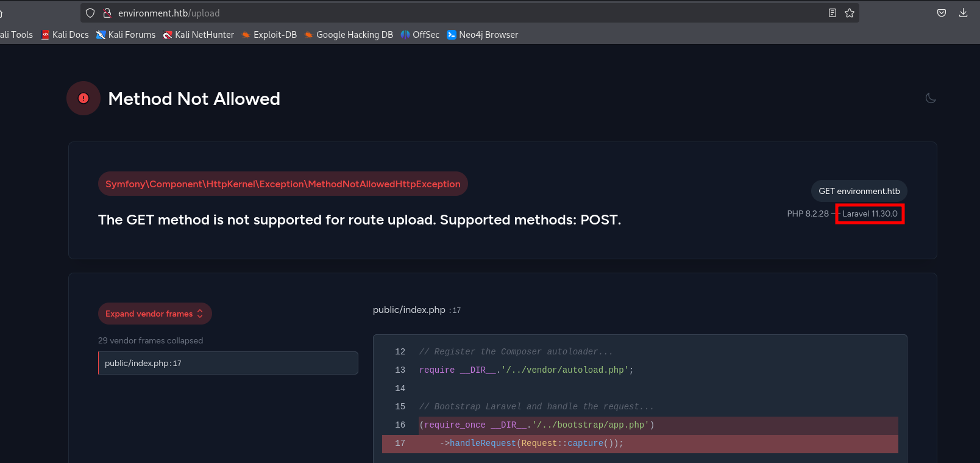Toggle dark mode with the moon icon
Screen dimensions: 980x463
coord(931,98)
